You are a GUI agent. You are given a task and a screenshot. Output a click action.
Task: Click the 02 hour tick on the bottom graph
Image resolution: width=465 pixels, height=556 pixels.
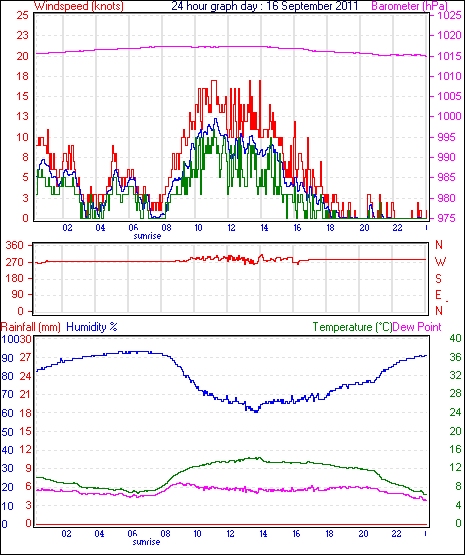[x=66, y=534]
